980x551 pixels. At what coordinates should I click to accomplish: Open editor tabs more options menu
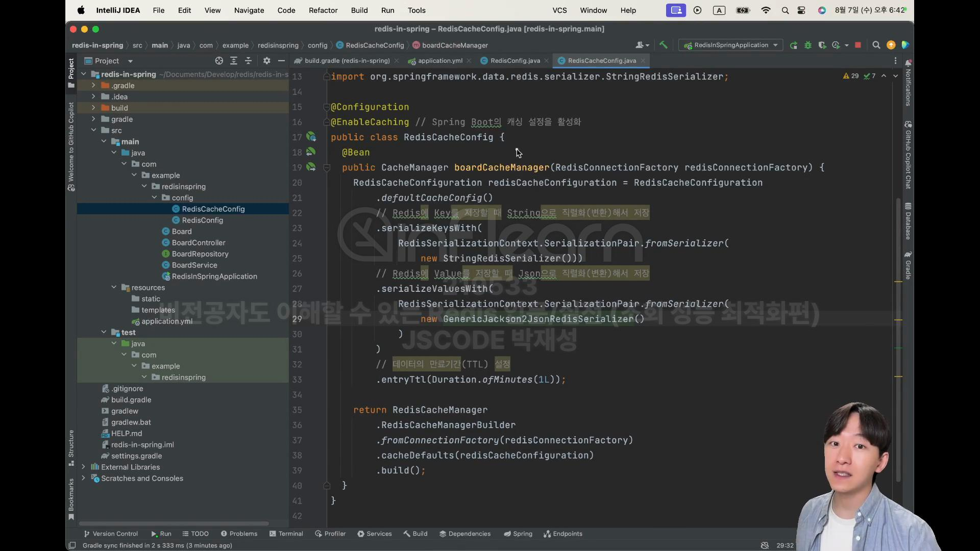tap(895, 61)
